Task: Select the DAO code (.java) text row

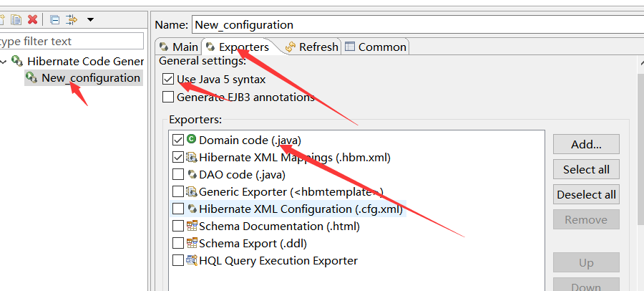Action: (x=243, y=175)
